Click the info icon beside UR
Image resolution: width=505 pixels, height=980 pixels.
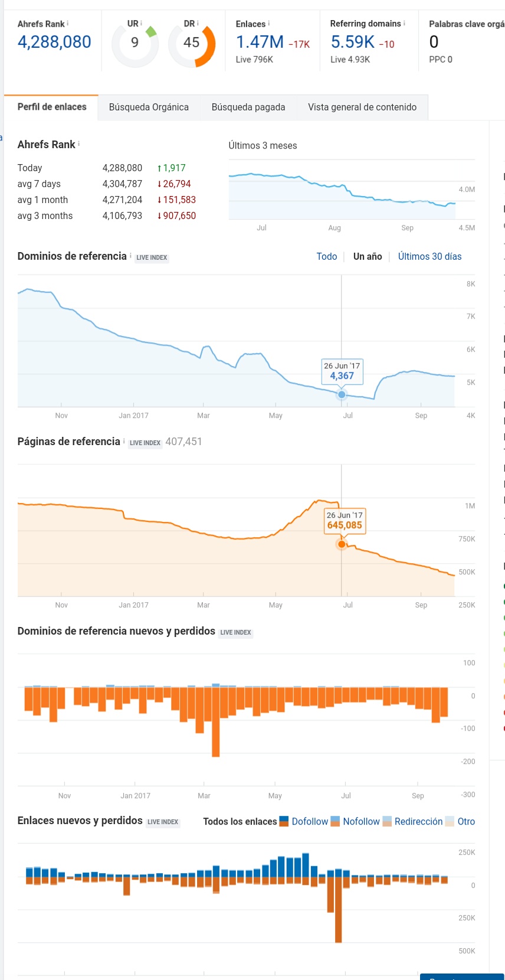[x=142, y=24]
